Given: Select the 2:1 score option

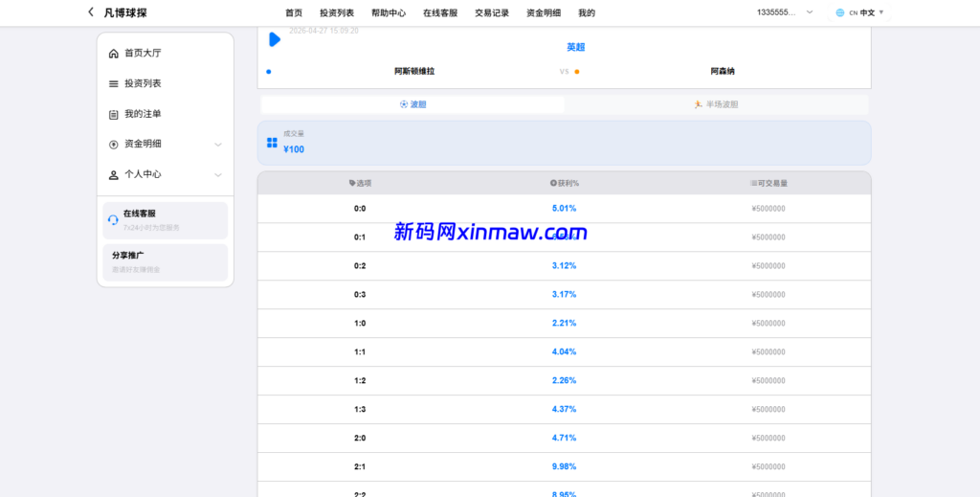Looking at the screenshot, I should coord(360,467).
